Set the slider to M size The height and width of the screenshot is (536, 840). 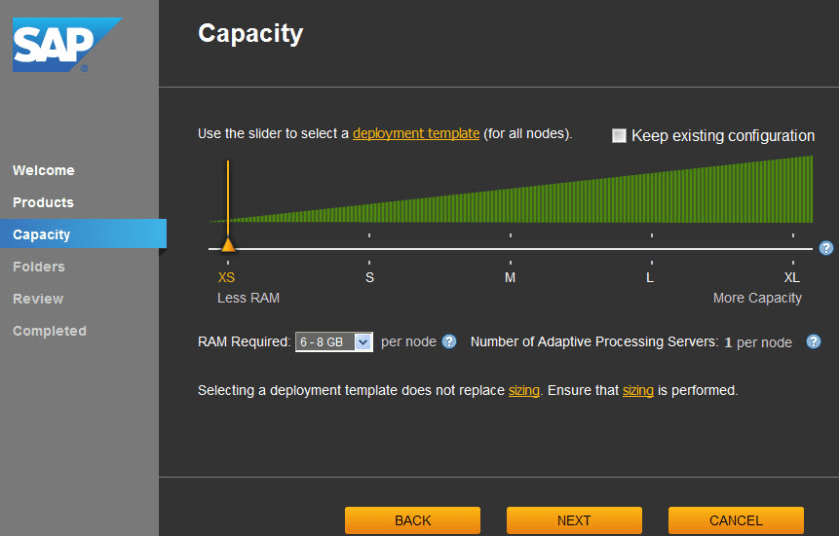click(x=510, y=248)
